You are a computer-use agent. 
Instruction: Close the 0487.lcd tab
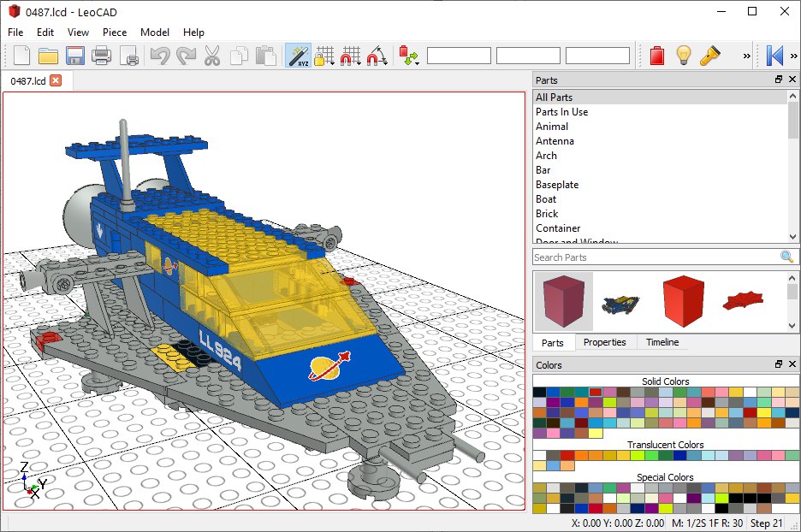[x=56, y=80]
